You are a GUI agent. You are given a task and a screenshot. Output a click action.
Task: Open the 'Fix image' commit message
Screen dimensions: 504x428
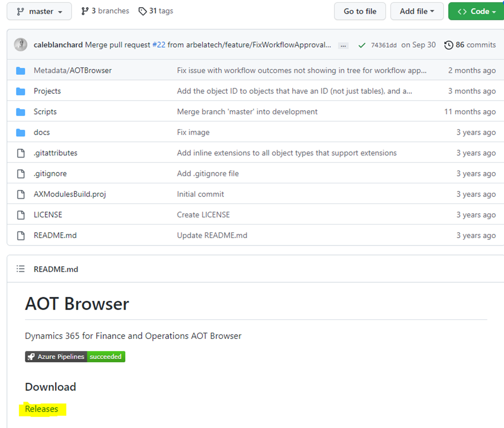click(x=193, y=132)
